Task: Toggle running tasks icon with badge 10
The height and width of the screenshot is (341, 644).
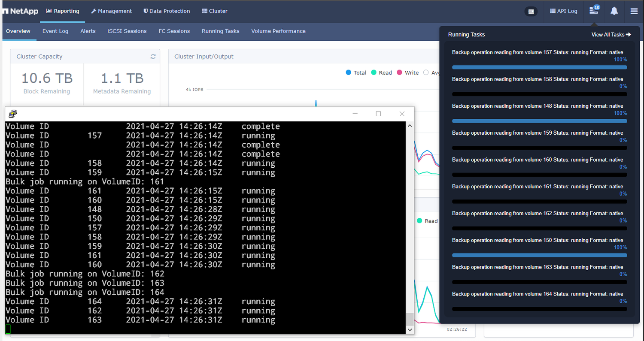Action: [x=594, y=10]
